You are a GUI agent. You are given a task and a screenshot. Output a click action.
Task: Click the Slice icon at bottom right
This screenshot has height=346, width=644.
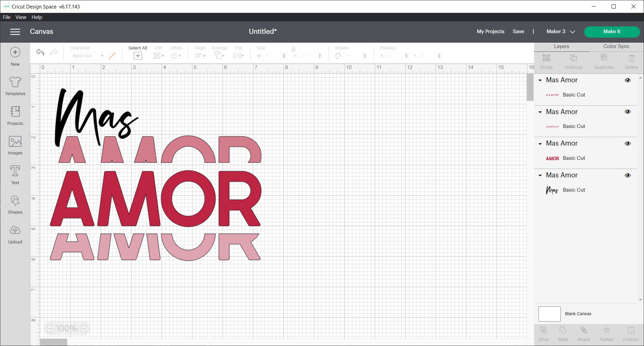(x=544, y=333)
